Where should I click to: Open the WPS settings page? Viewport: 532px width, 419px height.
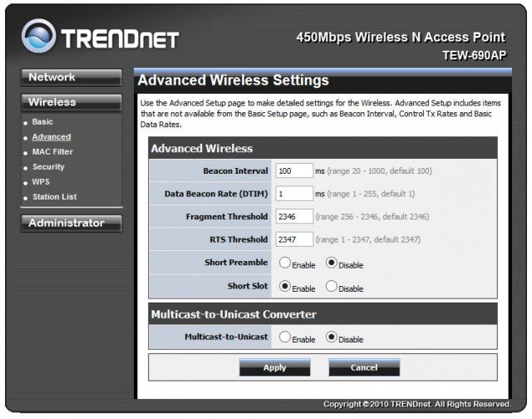41,182
